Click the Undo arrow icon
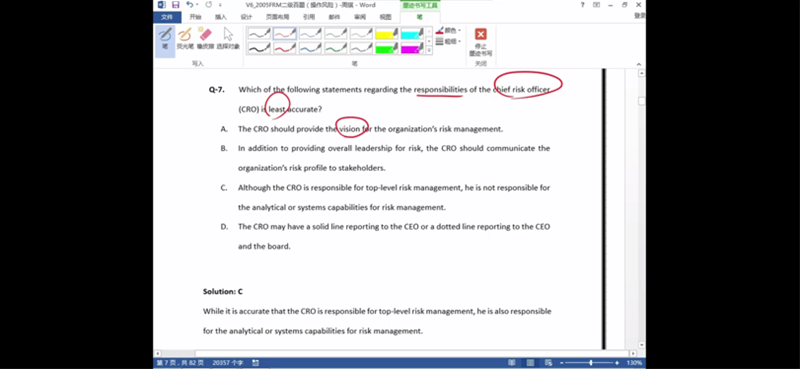The image size is (800, 369). click(x=190, y=5)
